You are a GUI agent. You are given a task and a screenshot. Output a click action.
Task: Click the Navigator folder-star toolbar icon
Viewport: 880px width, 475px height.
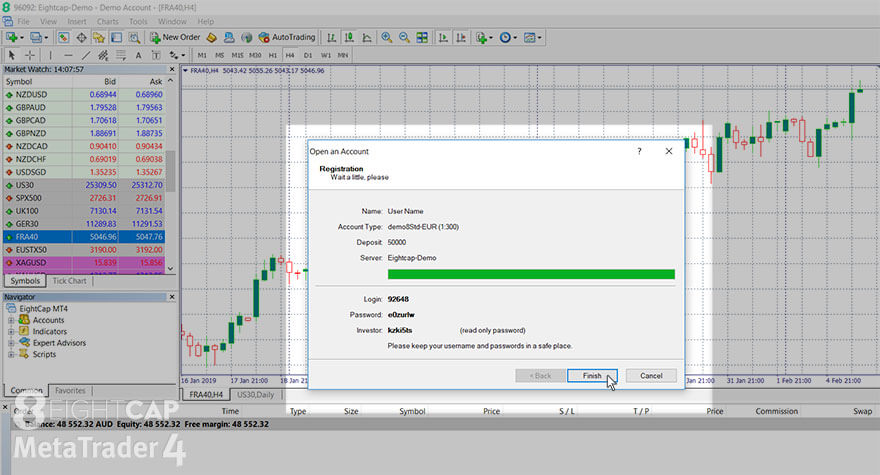pos(99,38)
